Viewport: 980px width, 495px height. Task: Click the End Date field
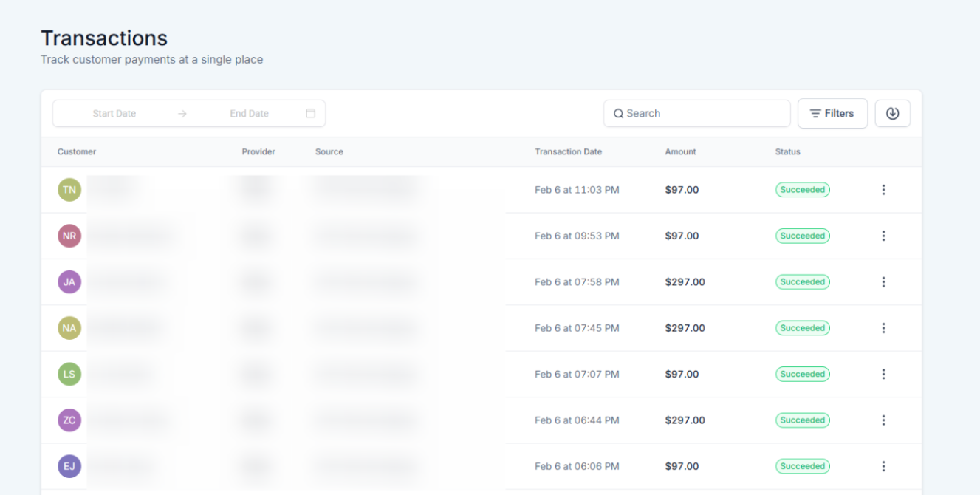click(x=249, y=114)
